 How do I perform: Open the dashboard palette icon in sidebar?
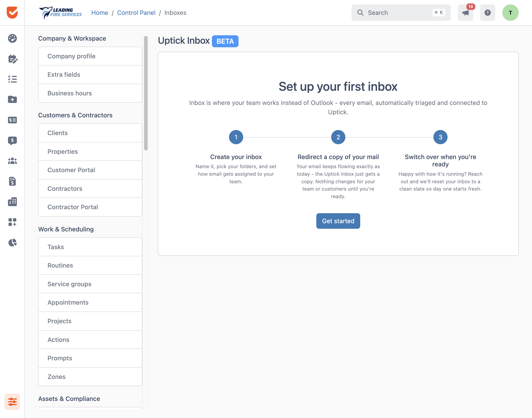[12, 38]
